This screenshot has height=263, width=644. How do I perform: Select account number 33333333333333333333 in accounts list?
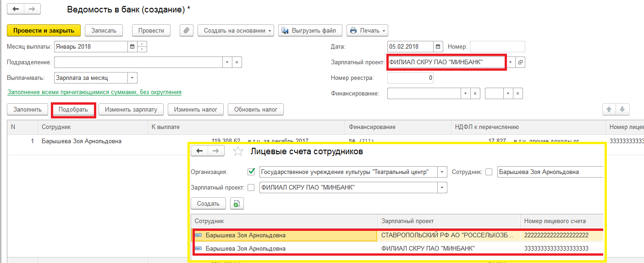[563, 248]
